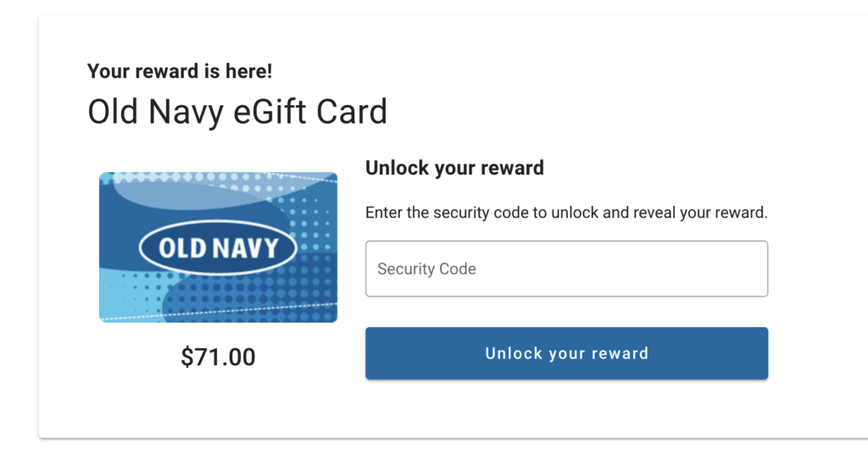The height and width of the screenshot is (460, 868).
Task: Focus the Security Code placeholder text
Action: point(426,269)
